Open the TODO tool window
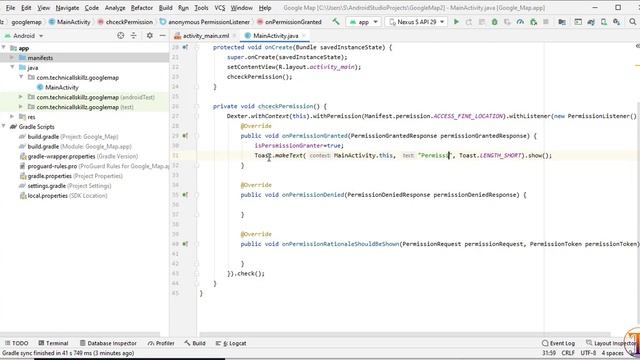 17,343
